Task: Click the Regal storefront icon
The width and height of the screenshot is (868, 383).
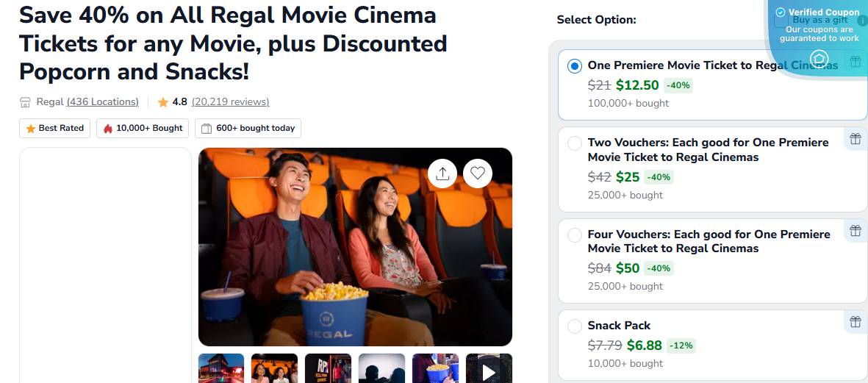Action: point(26,102)
